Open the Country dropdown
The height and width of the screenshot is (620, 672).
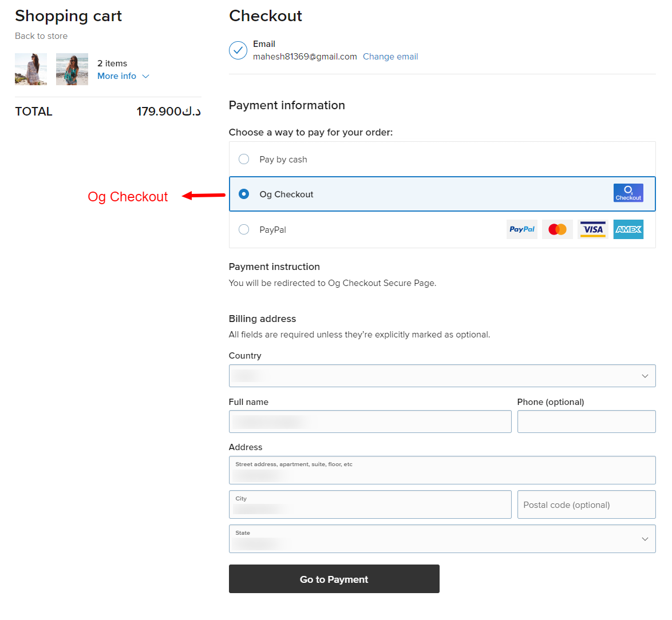pyautogui.click(x=442, y=376)
